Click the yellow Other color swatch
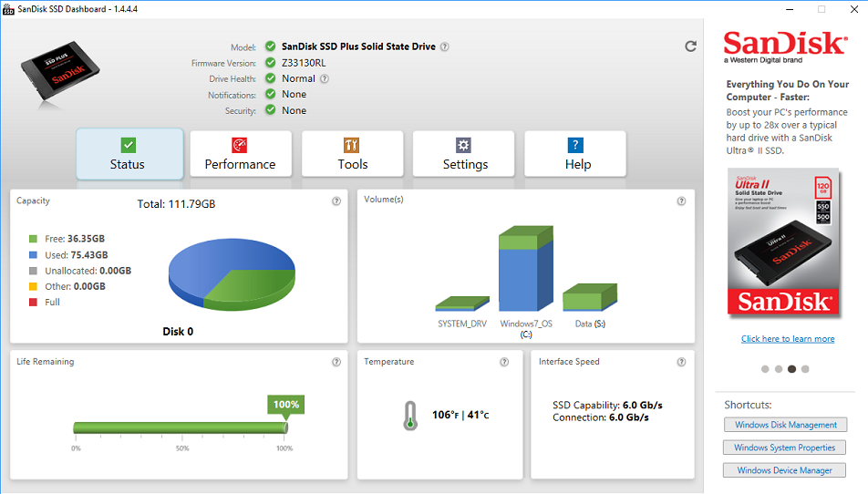868x494 pixels. [33, 286]
